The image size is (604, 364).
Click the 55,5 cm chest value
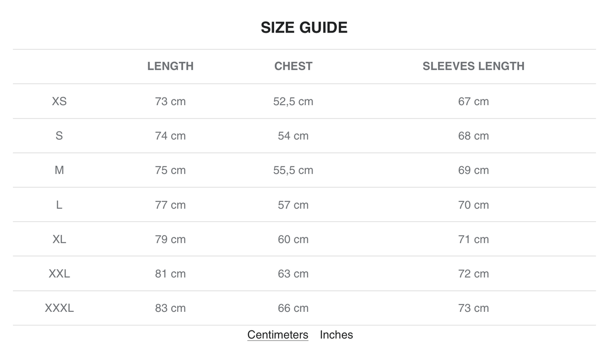(293, 170)
